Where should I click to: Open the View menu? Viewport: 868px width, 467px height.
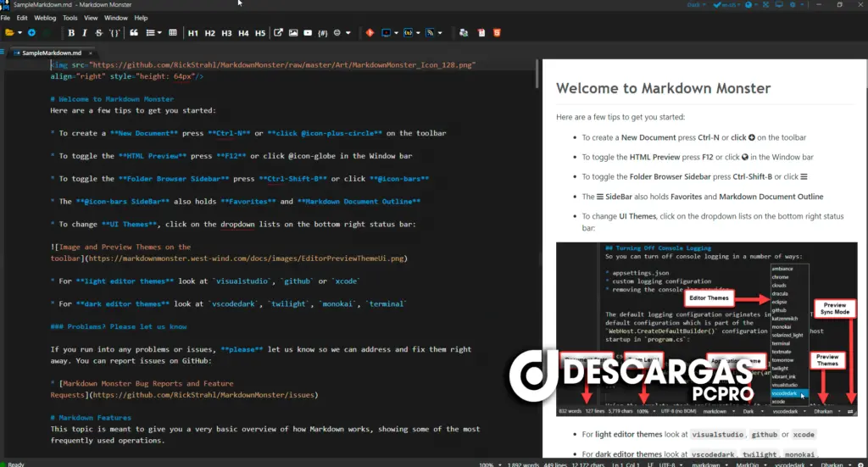(x=91, y=18)
